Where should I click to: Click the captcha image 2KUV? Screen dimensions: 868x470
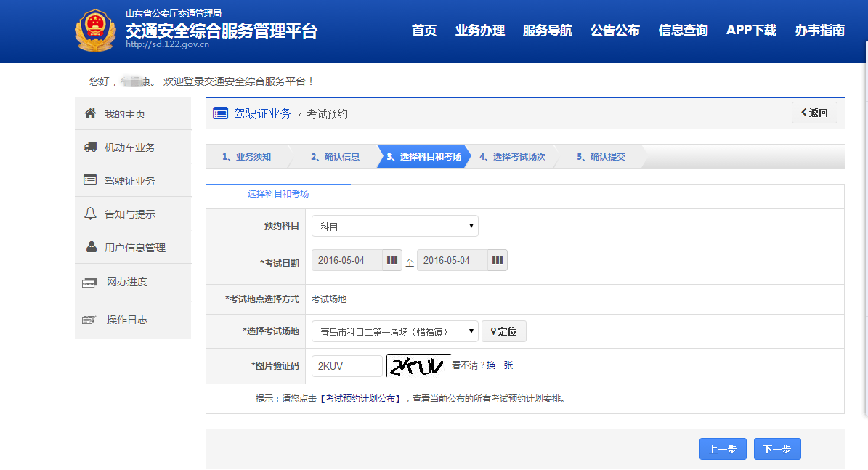pyautogui.click(x=417, y=366)
